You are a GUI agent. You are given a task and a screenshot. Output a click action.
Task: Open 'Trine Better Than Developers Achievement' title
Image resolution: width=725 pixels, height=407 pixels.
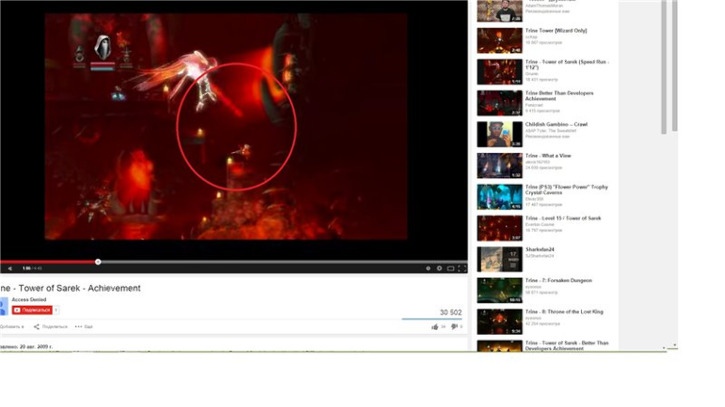click(x=559, y=96)
